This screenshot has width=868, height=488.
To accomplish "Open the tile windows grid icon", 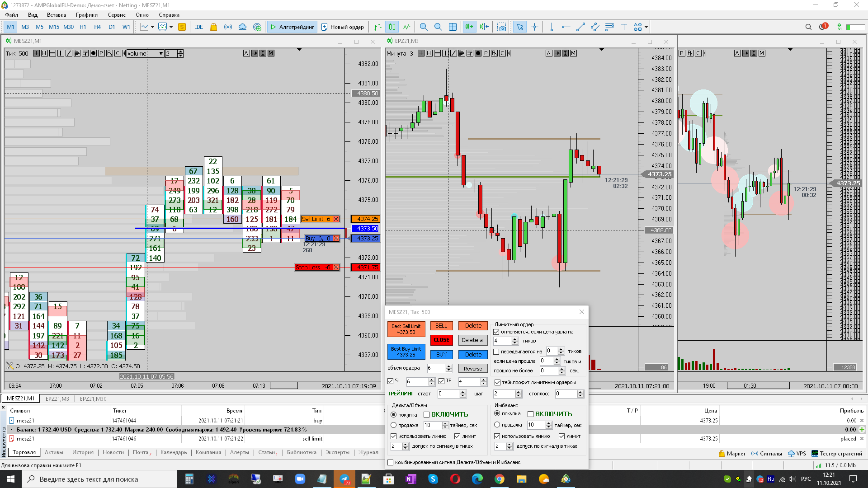I will (453, 27).
